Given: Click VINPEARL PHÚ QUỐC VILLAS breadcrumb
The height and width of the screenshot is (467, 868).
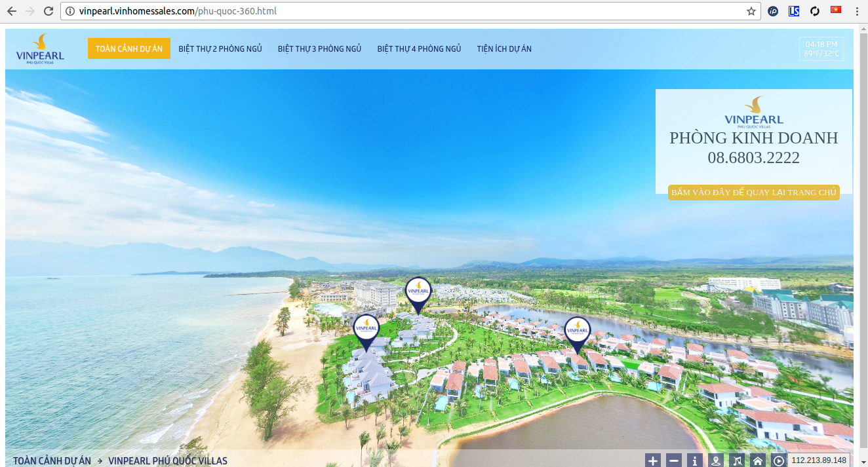Looking at the screenshot, I should pos(168,460).
